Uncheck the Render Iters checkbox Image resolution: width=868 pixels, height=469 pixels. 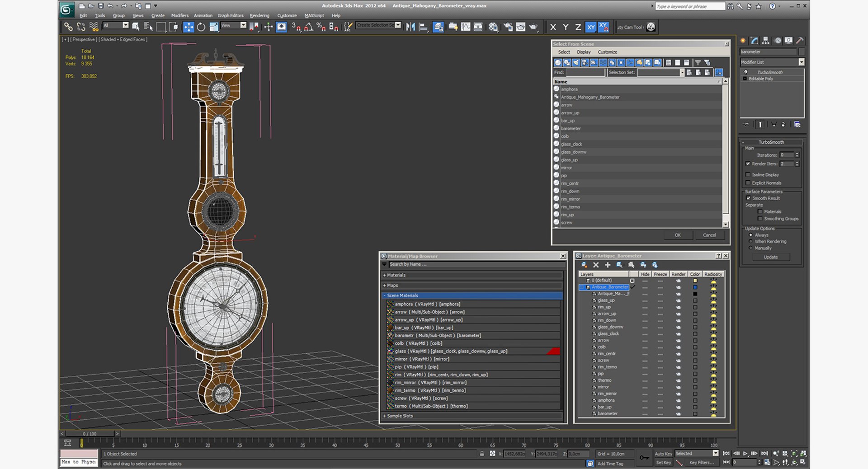[x=748, y=164]
